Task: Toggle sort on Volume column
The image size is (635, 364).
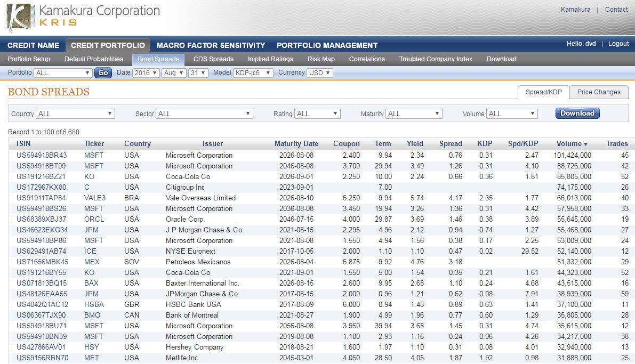Action: [572, 143]
